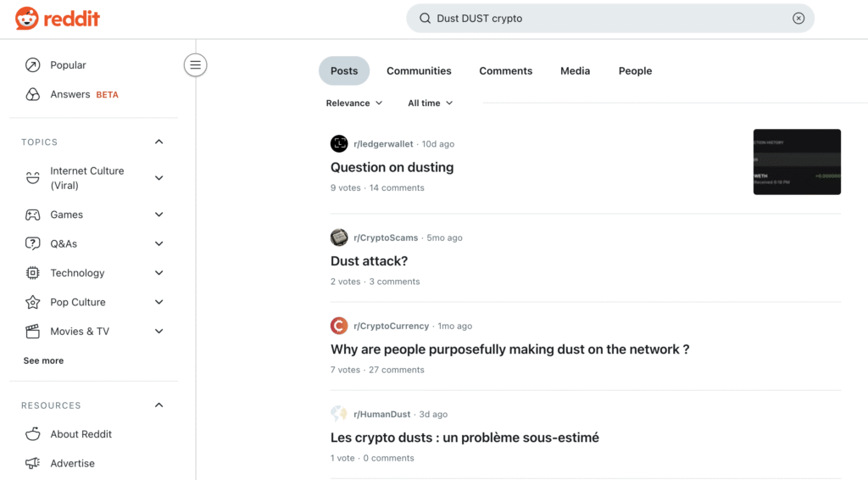Open the All time filter dropdown
Screen dimensions: 868x480
431,103
